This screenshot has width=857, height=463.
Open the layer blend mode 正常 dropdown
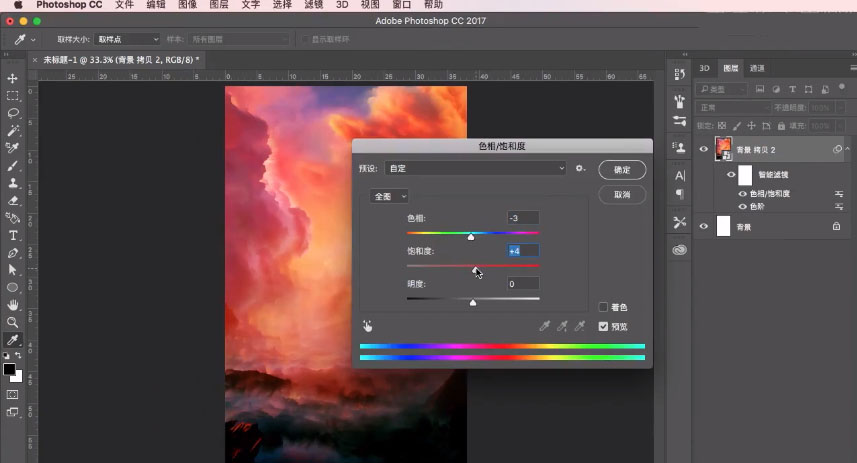[x=733, y=108]
